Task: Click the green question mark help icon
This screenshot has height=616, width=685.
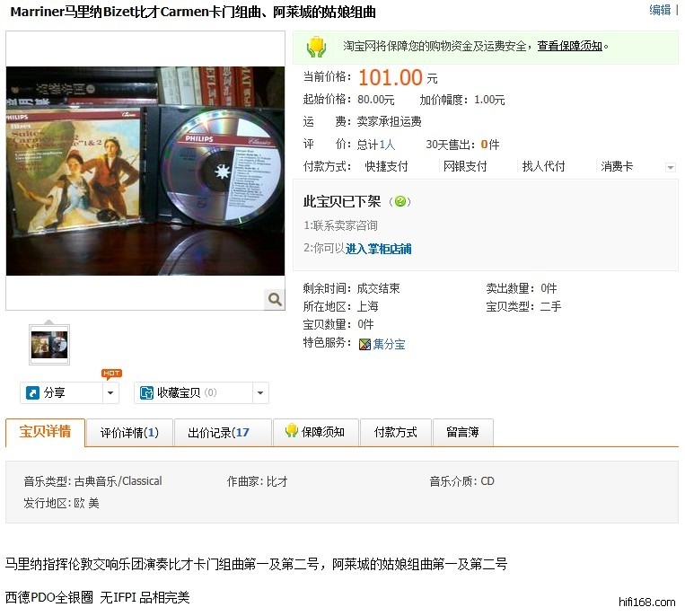Action: (x=400, y=201)
